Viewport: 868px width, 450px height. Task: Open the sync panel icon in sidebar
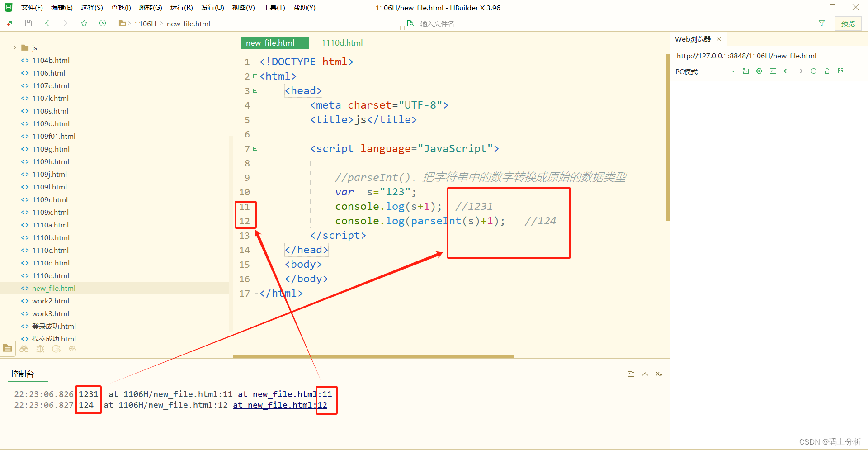pyautogui.click(x=57, y=349)
